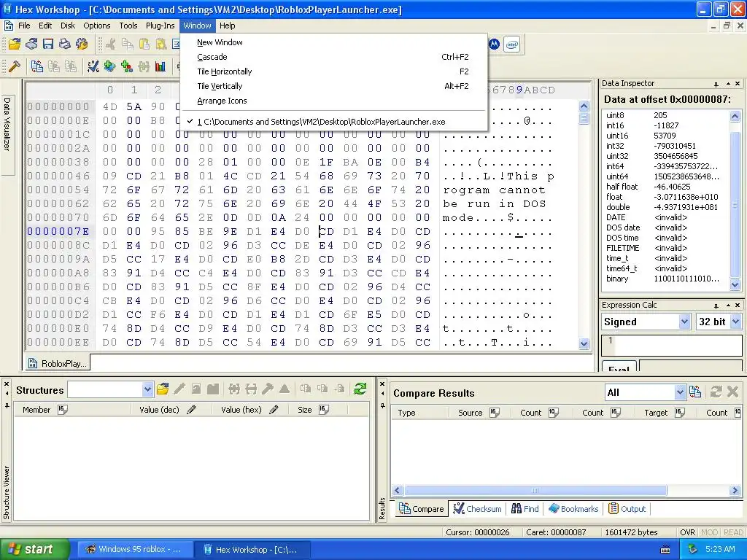Click the hammer tool icon
The image size is (747, 560).
pos(14,66)
